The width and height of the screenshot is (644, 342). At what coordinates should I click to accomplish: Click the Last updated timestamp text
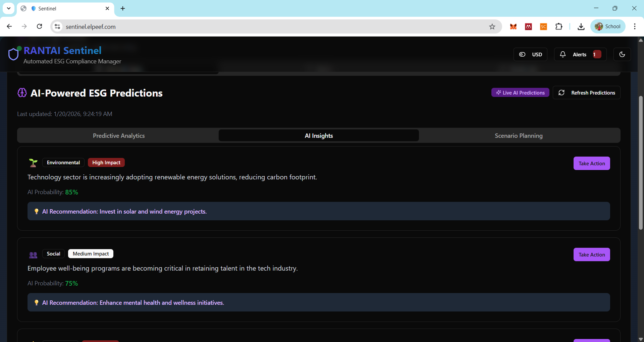click(65, 114)
